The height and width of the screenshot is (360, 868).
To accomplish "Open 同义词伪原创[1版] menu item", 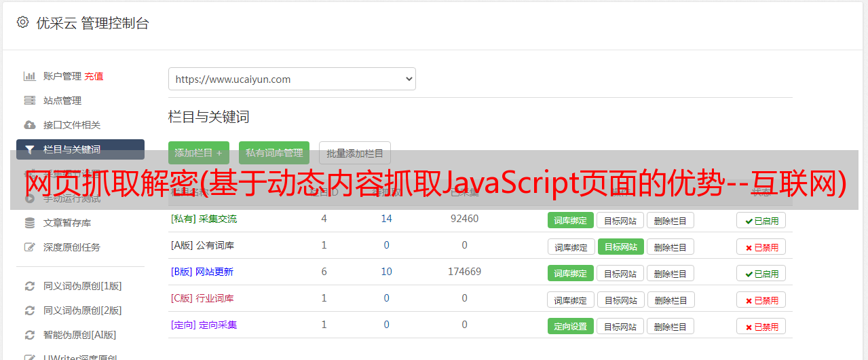I will coord(83,286).
